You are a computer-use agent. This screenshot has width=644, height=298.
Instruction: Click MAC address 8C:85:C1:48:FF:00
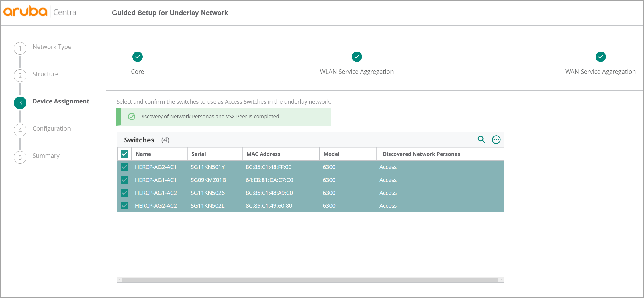[269, 167]
